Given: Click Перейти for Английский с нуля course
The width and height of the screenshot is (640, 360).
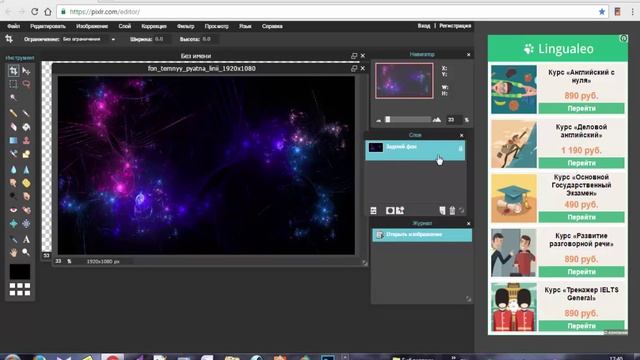Looking at the screenshot, I should (581, 109).
